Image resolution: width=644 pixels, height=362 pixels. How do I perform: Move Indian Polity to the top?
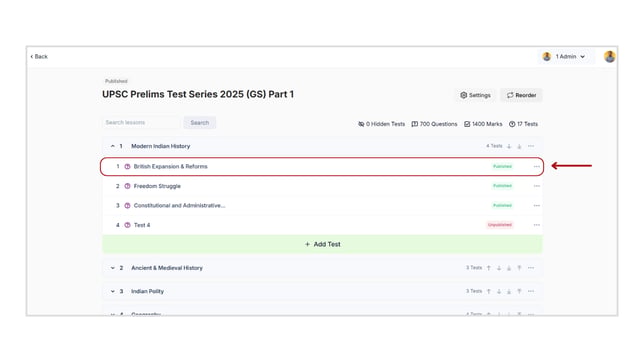[519, 291]
